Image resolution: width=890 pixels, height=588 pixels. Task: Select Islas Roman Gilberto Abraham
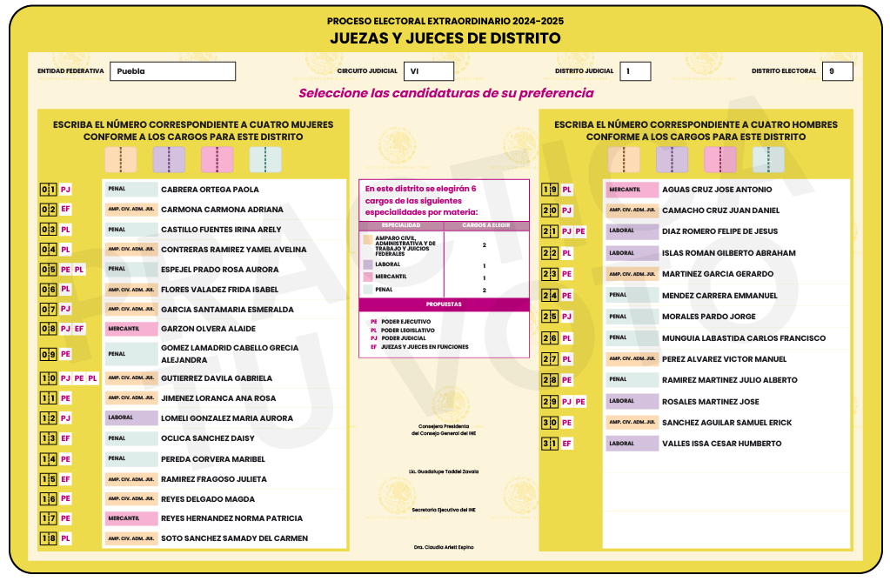coord(729,253)
